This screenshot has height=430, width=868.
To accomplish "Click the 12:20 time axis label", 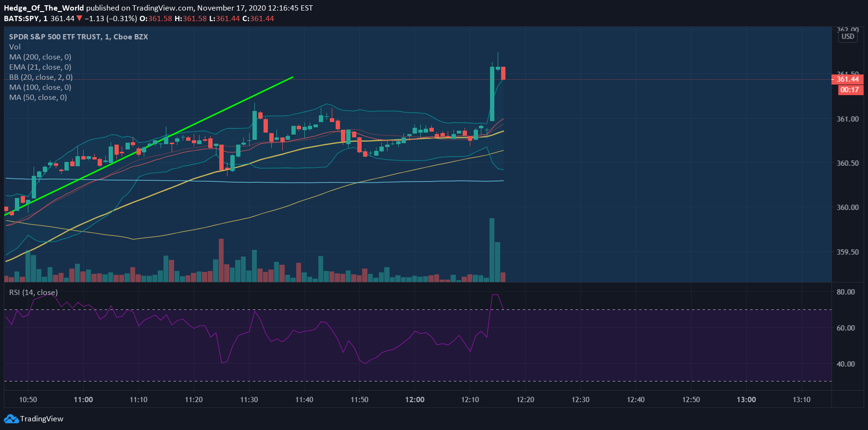I will point(526,400).
